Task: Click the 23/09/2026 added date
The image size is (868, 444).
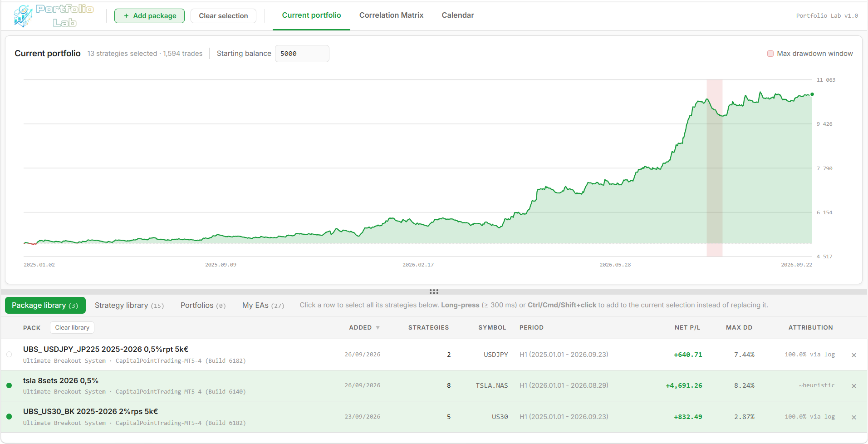Action: (362, 417)
